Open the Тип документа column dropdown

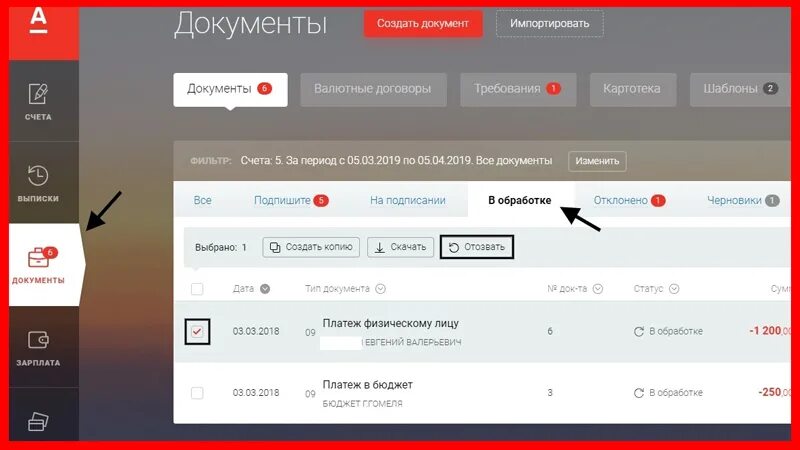(380, 289)
